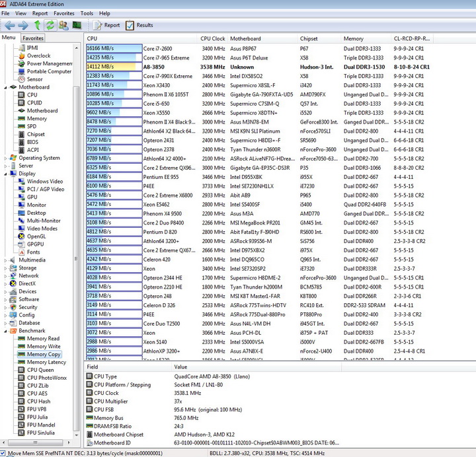This screenshot has height=457, width=476.
Task: Sort results by CPU Clock column header
Action: tap(214, 38)
